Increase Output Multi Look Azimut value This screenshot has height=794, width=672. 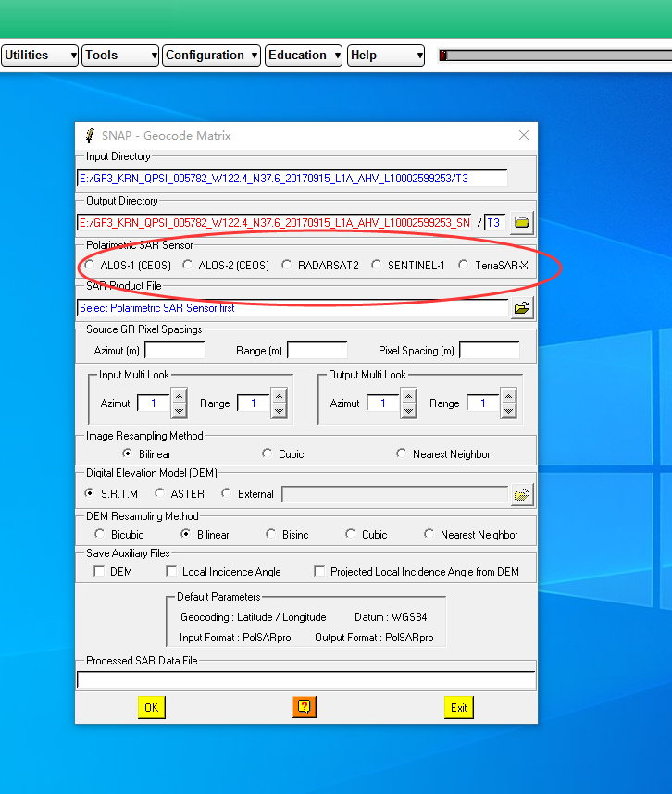tap(409, 395)
